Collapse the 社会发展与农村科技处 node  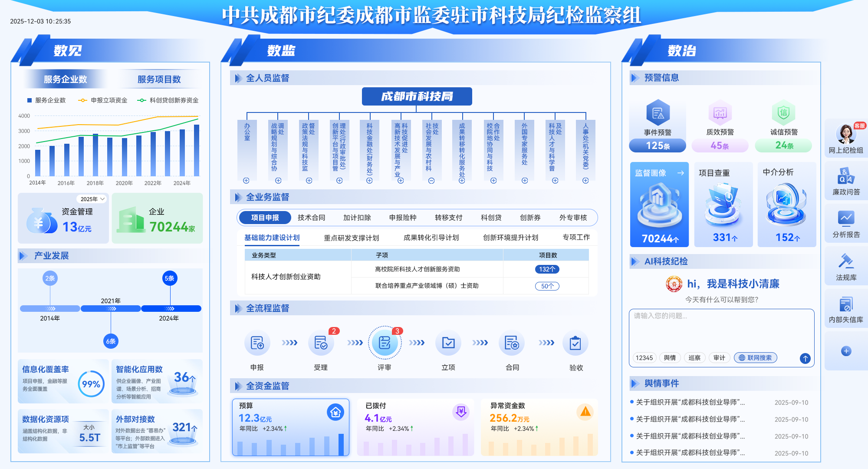coord(431,181)
